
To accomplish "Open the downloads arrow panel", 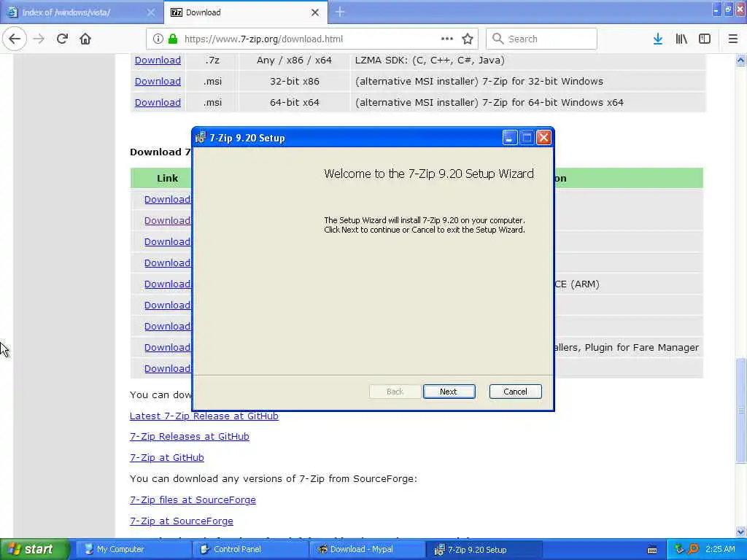I will tap(658, 39).
